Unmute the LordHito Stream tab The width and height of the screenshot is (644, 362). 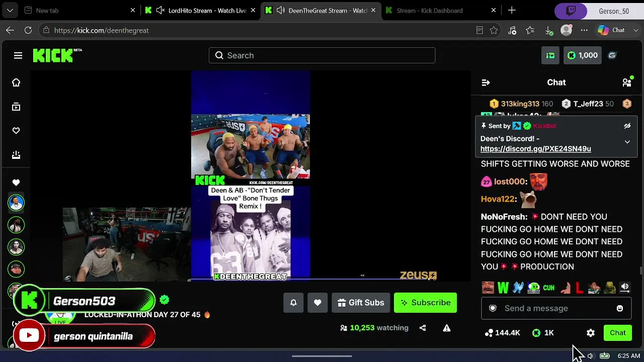(160, 11)
